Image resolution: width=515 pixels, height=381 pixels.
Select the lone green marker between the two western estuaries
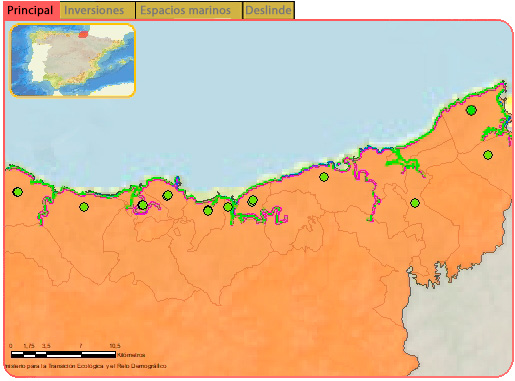(x=84, y=207)
